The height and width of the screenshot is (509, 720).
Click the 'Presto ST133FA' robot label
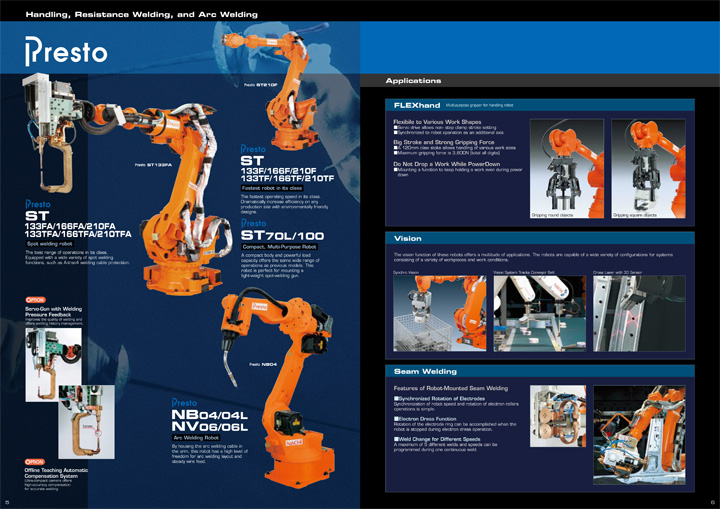[x=153, y=165]
